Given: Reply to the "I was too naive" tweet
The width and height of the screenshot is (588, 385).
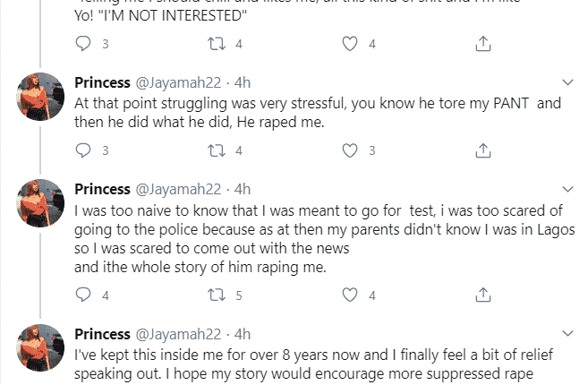Looking at the screenshot, I should click(x=83, y=295).
